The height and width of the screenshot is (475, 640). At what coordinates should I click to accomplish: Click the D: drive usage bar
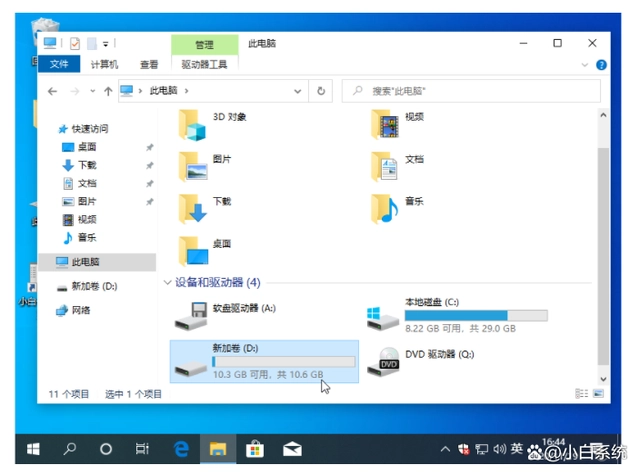coord(283,362)
